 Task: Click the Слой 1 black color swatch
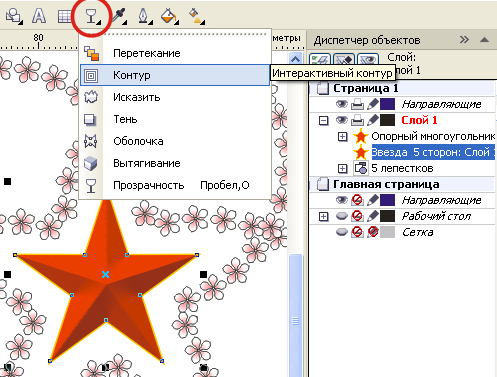388,120
